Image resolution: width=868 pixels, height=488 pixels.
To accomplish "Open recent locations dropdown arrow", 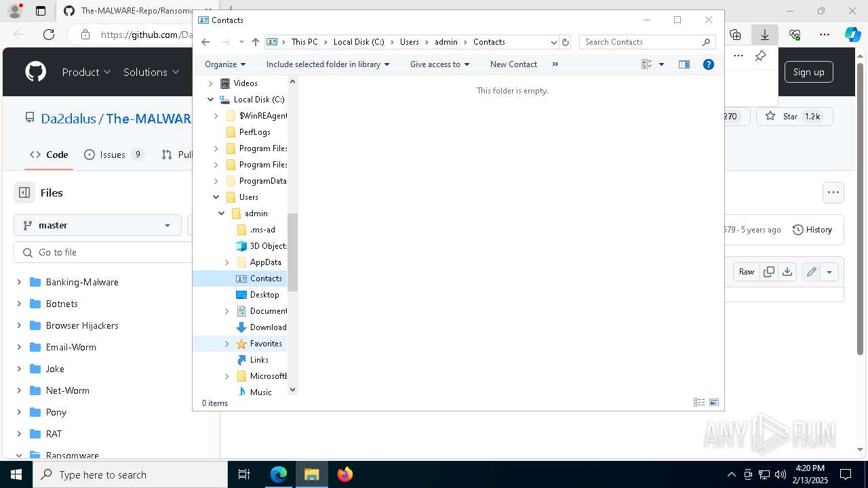I will pyautogui.click(x=241, y=42).
